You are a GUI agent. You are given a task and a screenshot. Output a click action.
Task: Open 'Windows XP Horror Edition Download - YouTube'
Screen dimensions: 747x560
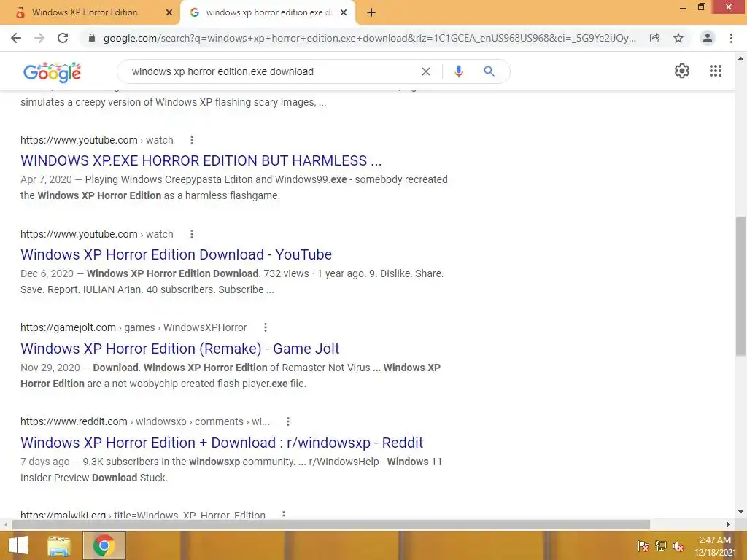point(177,254)
